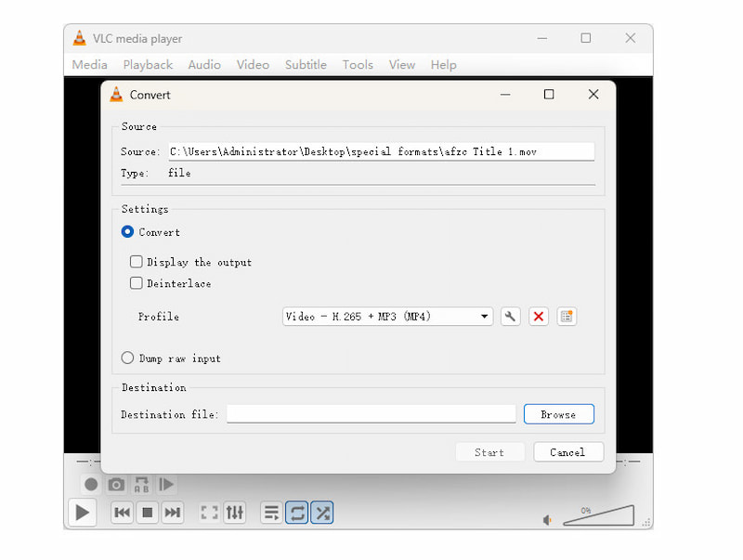Enable the Display the output checkbox
The width and height of the screenshot is (743, 560).
pos(137,262)
